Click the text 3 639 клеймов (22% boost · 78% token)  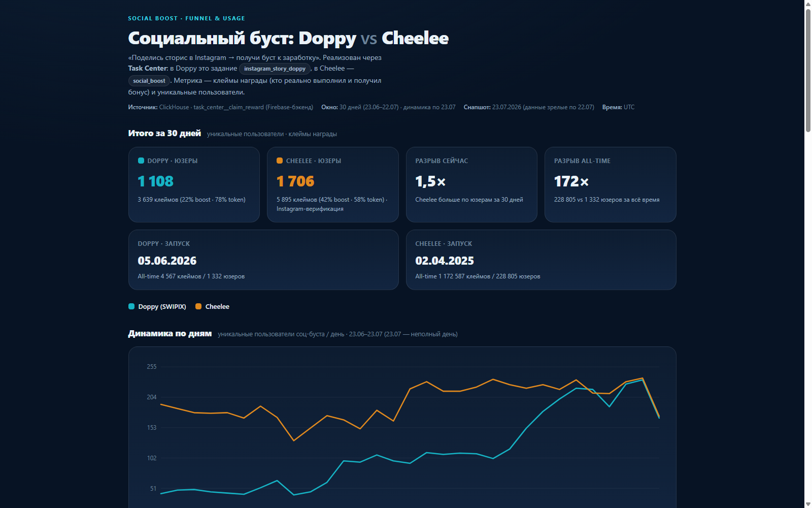191,200
